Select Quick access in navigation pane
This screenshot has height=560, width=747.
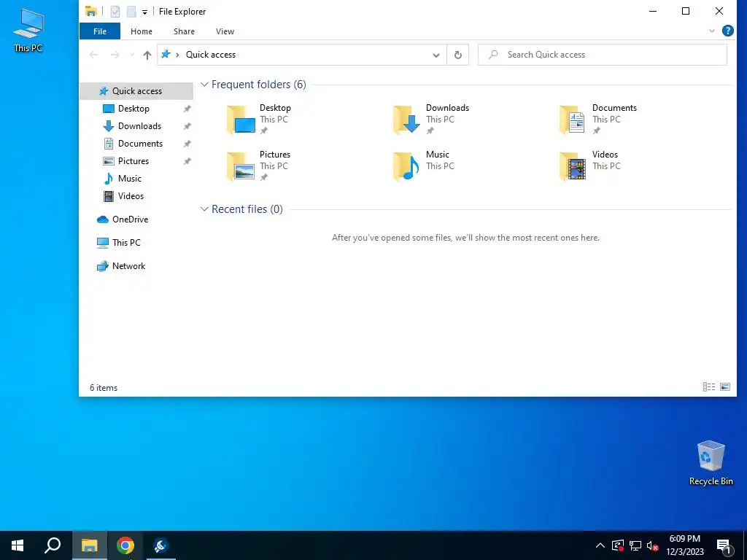[136, 91]
